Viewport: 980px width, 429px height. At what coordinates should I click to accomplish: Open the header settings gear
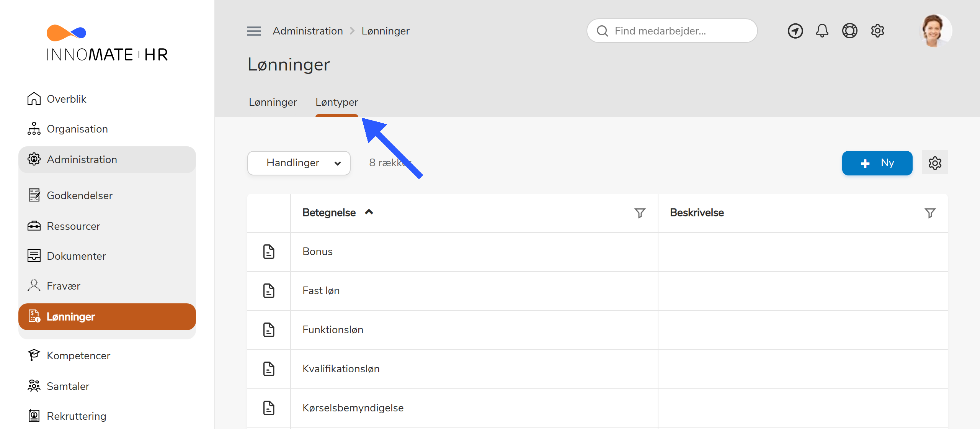(877, 31)
